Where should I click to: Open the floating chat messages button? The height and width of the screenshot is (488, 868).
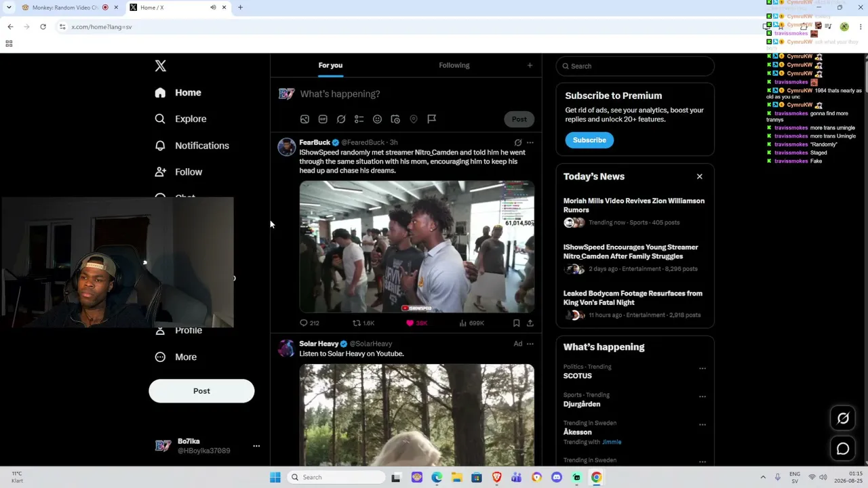843,449
